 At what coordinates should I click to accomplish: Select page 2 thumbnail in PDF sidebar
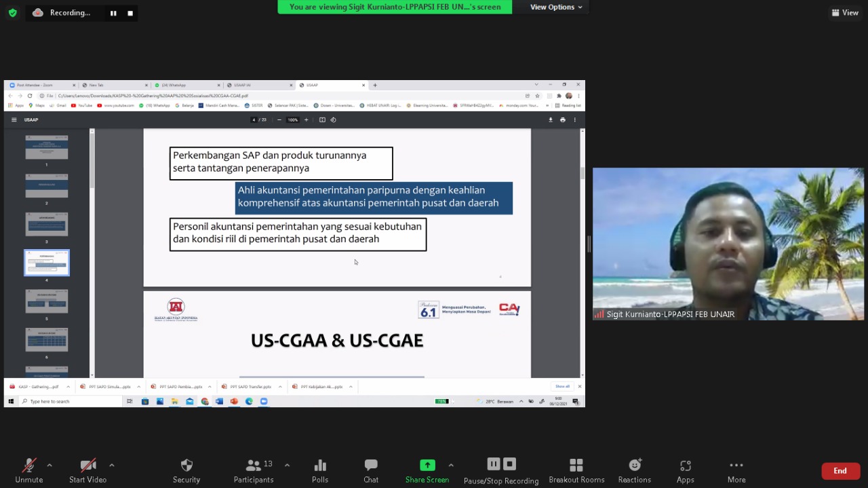pos(47,186)
